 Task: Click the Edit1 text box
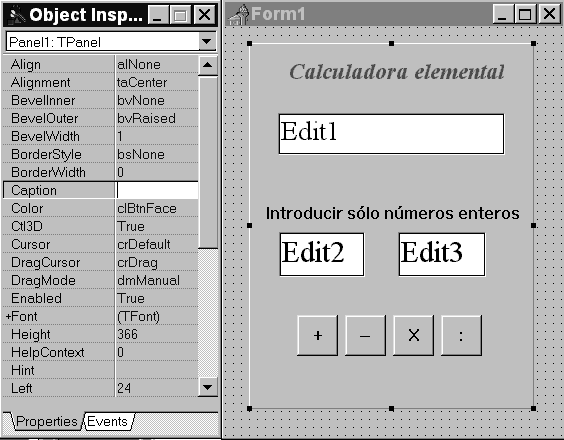[x=391, y=134]
